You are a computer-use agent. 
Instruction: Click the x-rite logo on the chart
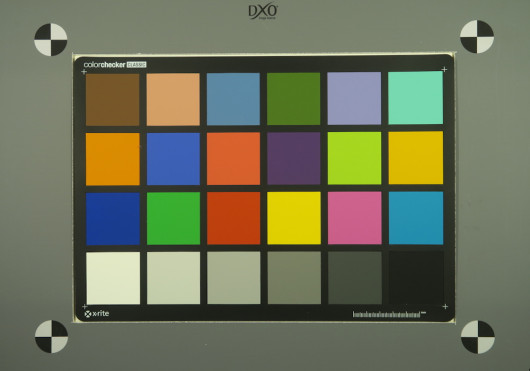97,314
